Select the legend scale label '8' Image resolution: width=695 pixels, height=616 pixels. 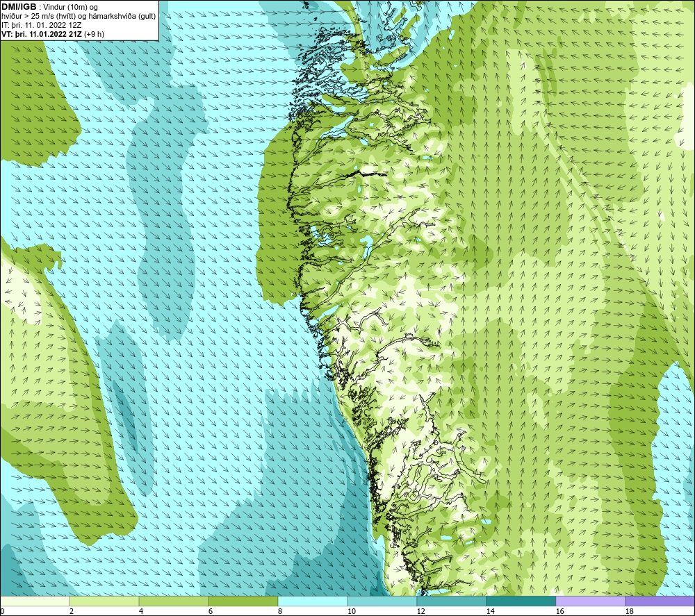point(280,611)
